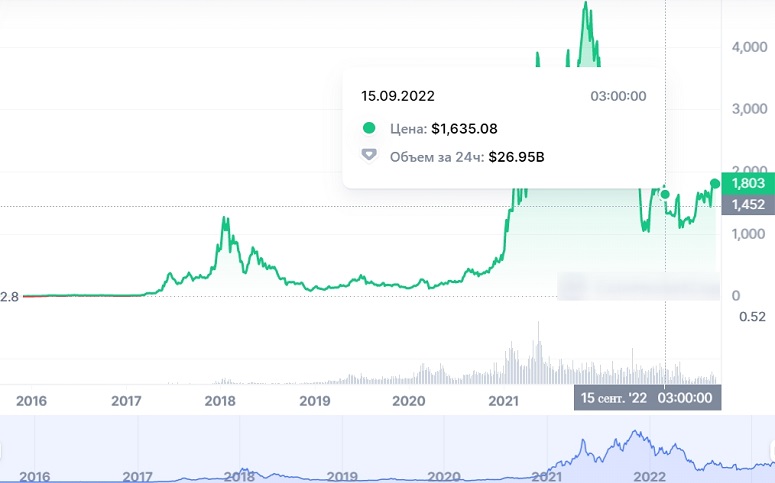Click the 1,803 current price label

tap(748, 183)
